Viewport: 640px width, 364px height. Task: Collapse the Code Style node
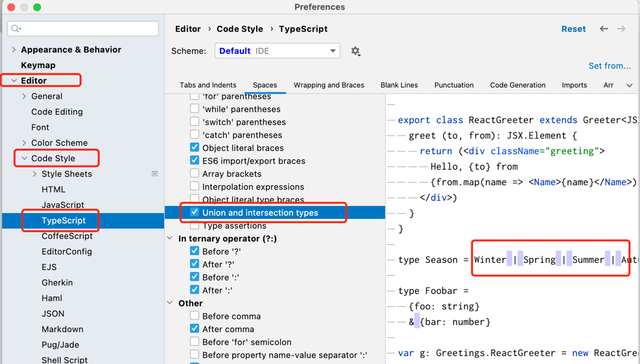coord(24,158)
